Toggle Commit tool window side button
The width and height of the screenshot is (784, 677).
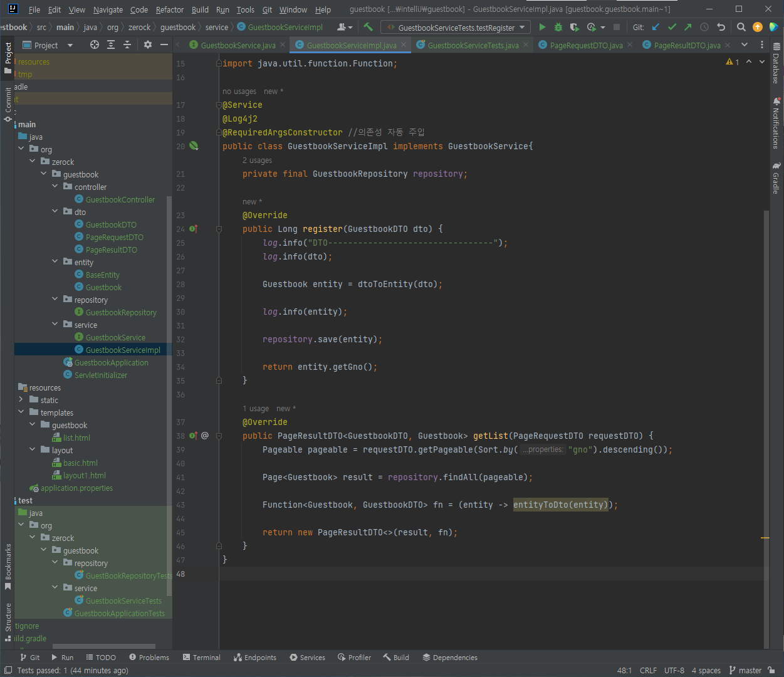tap(8, 105)
